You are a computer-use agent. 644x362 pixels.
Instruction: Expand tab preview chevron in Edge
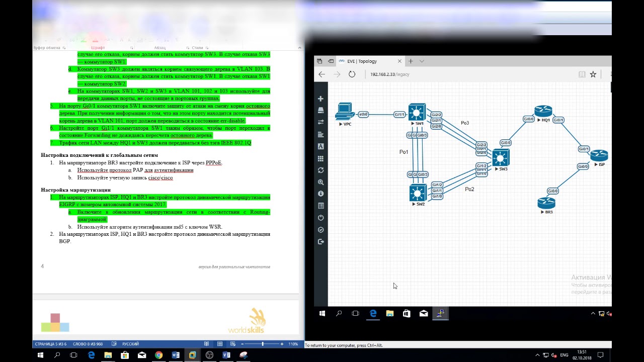pyautogui.click(x=422, y=61)
